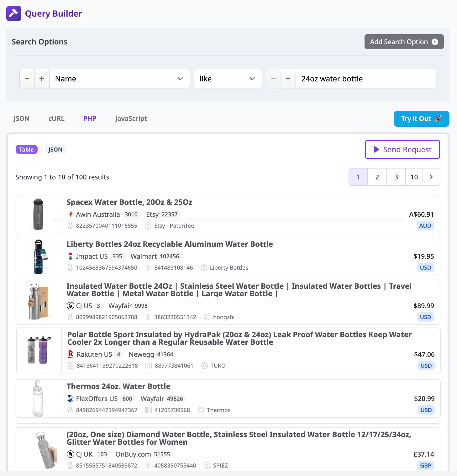Go to results page 2
This screenshot has height=476, width=457.
click(377, 177)
